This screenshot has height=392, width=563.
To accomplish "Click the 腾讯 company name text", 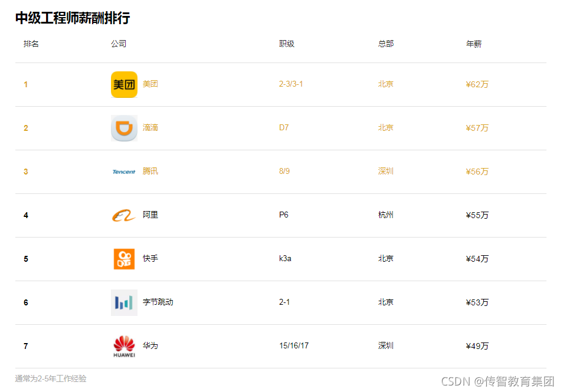I will [150, 172].
